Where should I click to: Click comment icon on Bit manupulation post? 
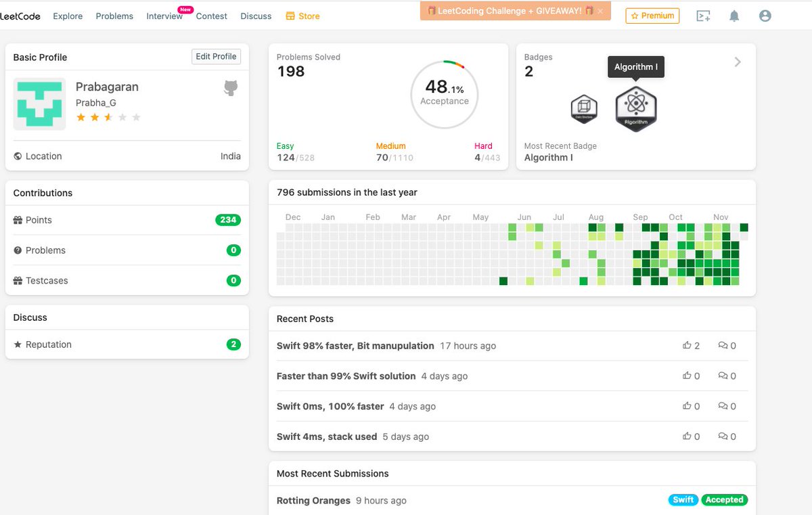pyautogui.click(x=723, y=345)
